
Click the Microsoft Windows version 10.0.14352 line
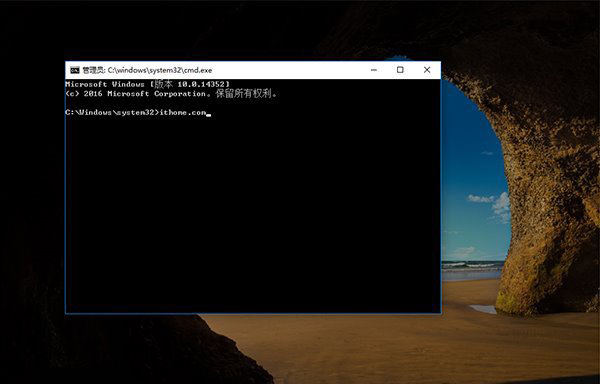[148, 84]
